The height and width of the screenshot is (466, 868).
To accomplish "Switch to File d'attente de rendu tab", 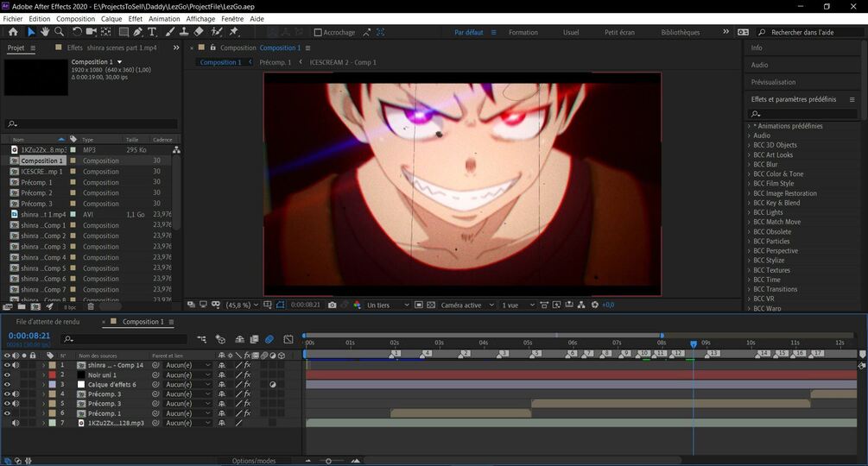I will point(48,322).
